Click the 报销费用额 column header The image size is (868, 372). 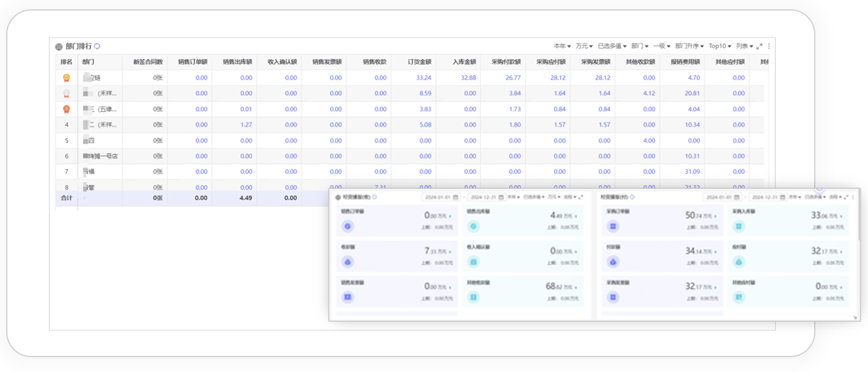pos(685,62)
